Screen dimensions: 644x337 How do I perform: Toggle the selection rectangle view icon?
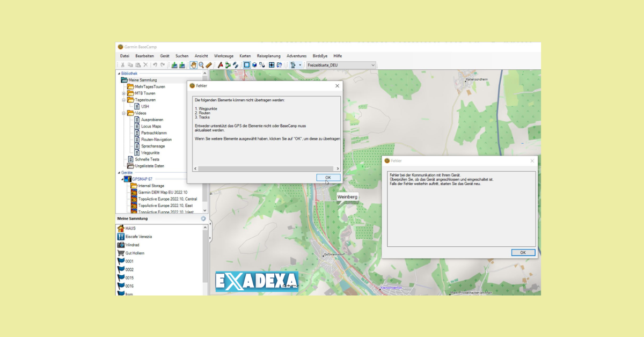[246, 65]
